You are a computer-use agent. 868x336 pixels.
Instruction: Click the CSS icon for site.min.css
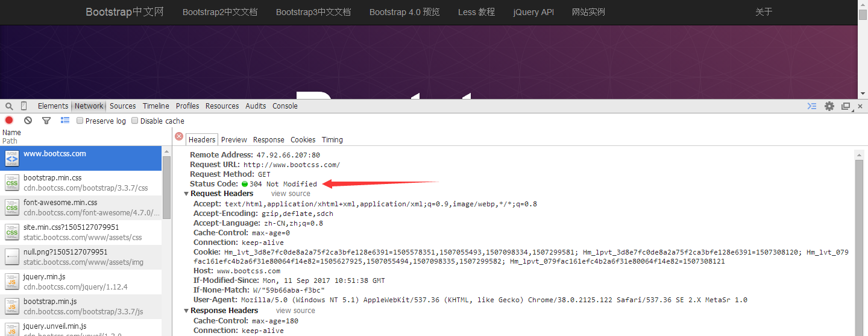click(12, 232)
